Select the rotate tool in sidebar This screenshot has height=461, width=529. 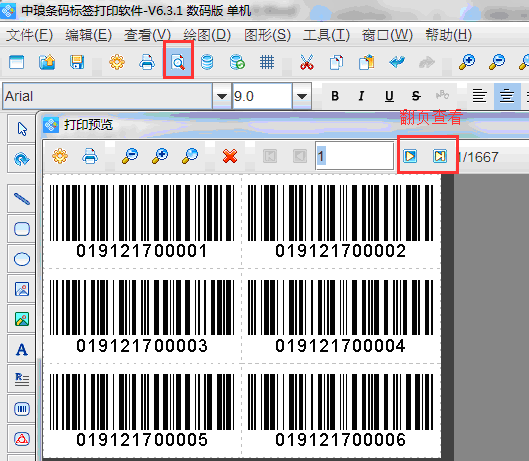click(22, 159)
